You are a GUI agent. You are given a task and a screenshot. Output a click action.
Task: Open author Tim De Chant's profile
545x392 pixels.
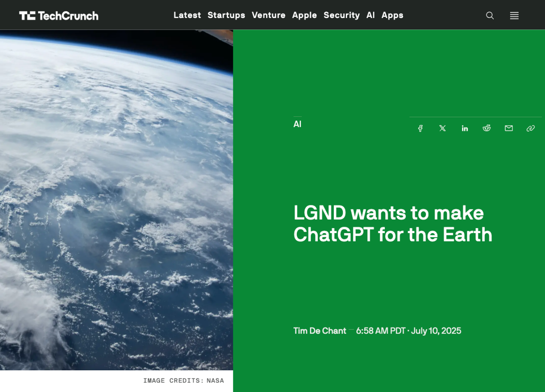319,331
